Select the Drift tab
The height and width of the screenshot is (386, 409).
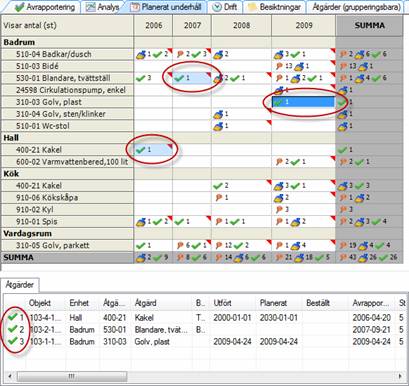(225, 7)
